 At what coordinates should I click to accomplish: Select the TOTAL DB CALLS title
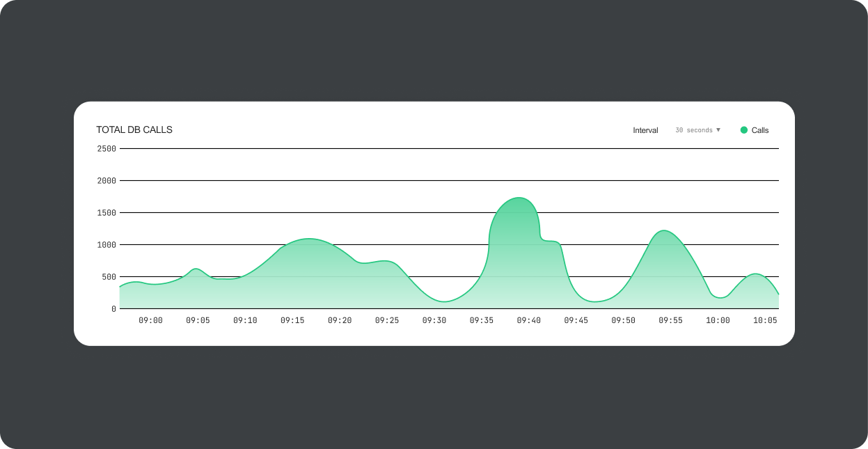pos(134,129)
